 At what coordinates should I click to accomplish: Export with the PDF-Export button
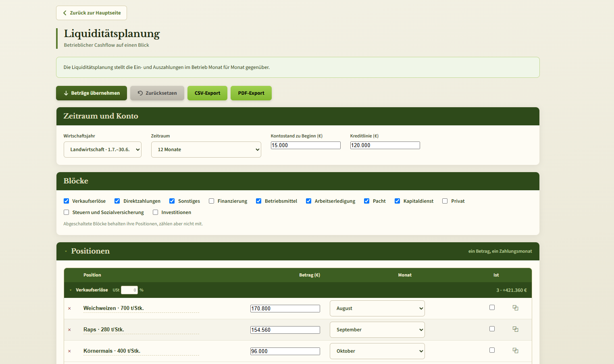[x=251, y=93]
